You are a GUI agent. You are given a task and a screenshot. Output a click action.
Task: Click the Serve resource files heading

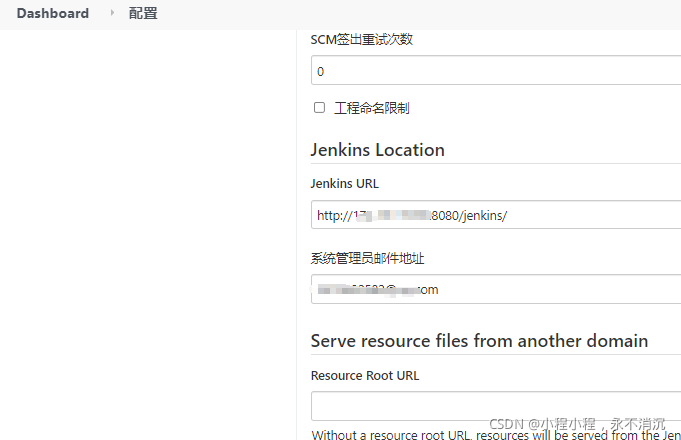(x=479, y=341)
